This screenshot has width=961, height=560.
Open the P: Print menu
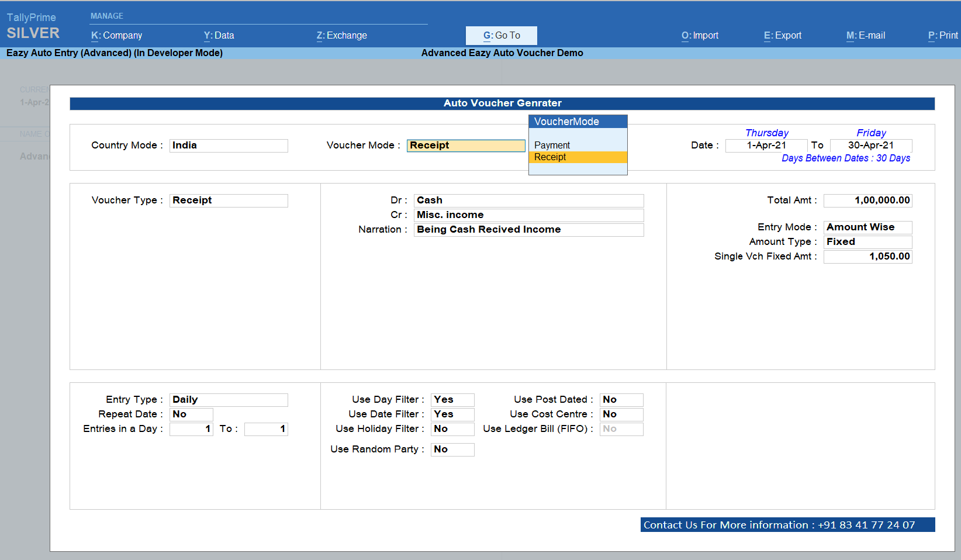tap(943, 35)
